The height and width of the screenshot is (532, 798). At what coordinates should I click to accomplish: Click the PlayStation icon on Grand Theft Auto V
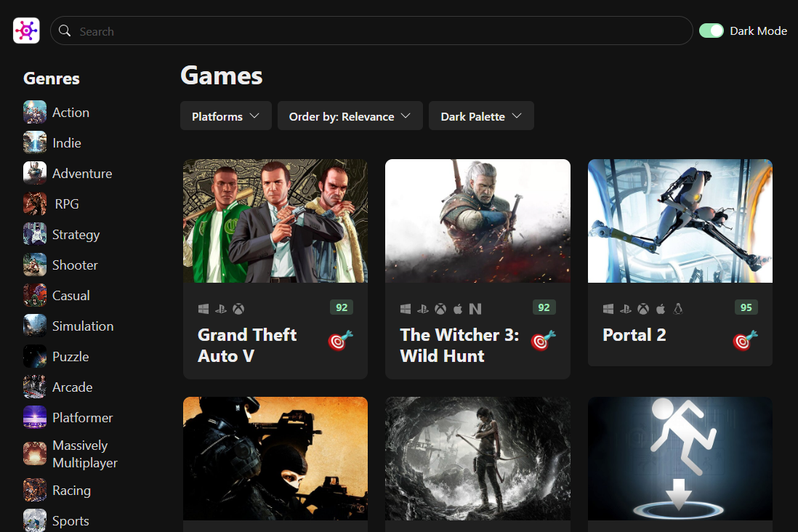click(x=221, y=308)
